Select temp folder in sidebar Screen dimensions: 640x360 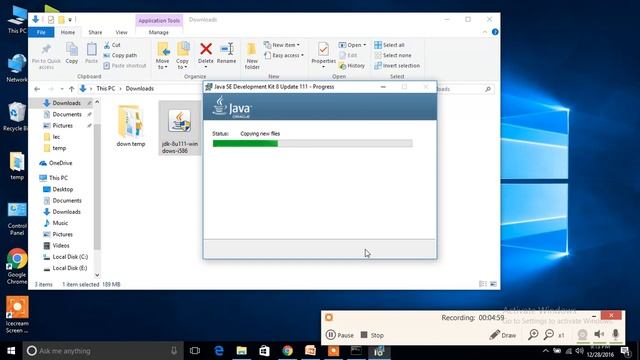tap(59, 148)
